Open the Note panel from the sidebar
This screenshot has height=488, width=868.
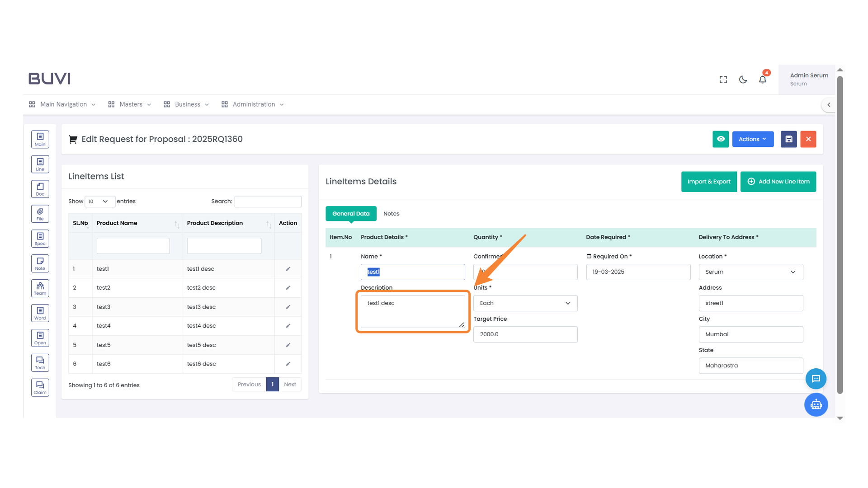pyautogui.click(x=40, y=263)
